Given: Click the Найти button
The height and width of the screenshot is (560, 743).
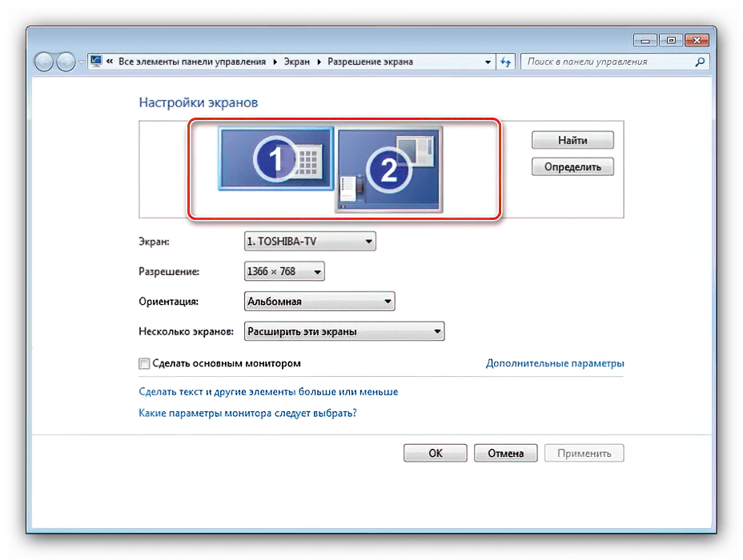Looking at the screenshot, I should point(572,140).
